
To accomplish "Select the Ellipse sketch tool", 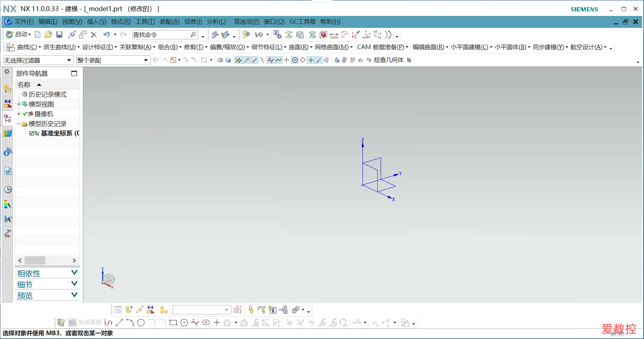I will [x=206, y=323].
